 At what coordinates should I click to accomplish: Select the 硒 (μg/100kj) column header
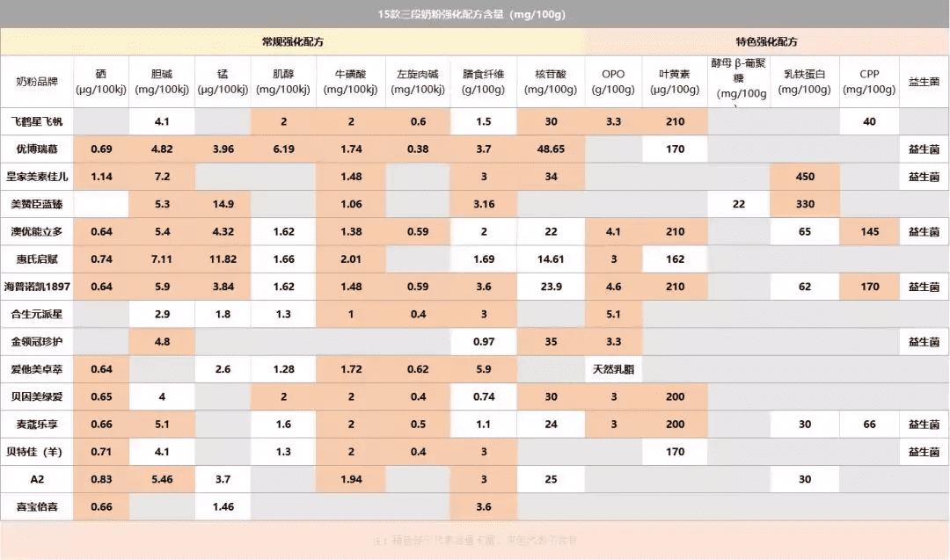101,82
